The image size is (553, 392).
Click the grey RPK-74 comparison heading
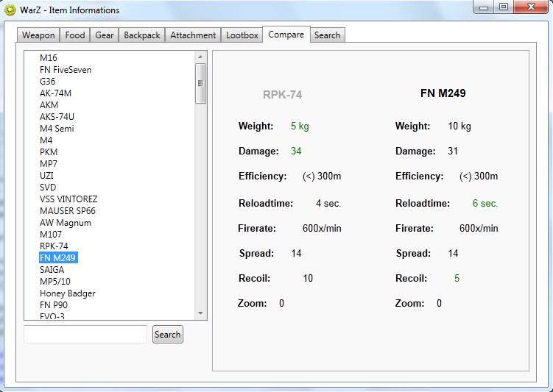click(x=283, y=95)
